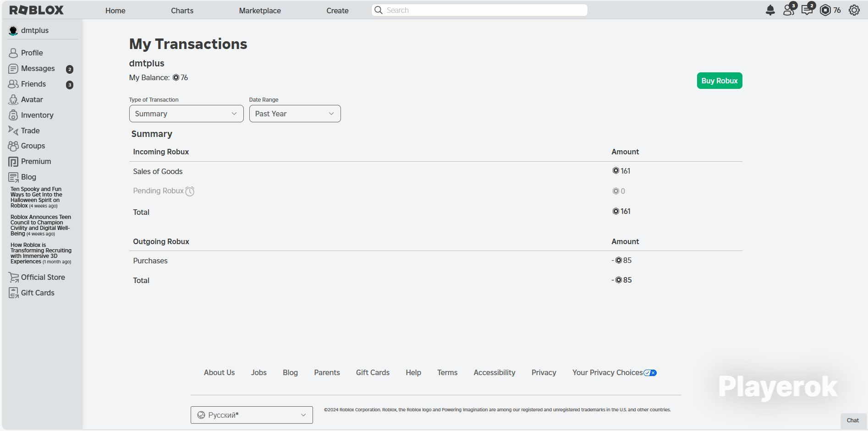Screen dimensions: 868x431
Task: Open Profile from the sidebar
Action: click(x=32, y=53)
